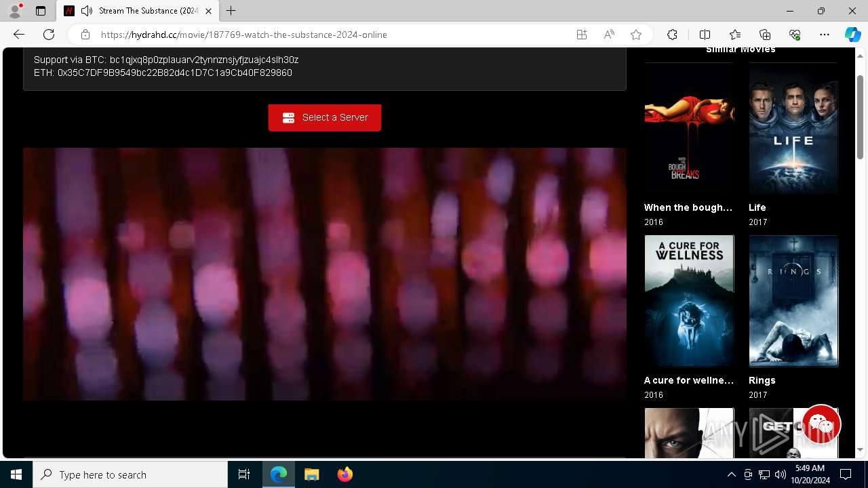
Task: Activate Read aloud icon
Action: (609, 35)
